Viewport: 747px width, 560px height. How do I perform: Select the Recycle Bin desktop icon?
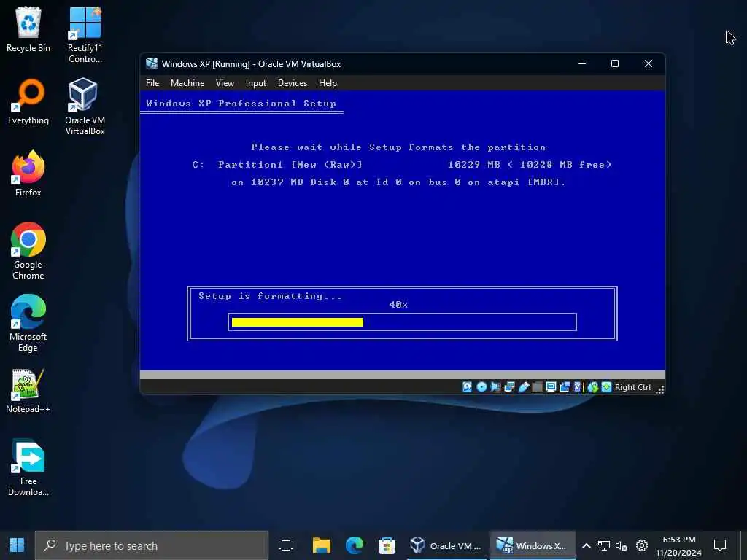(x=28, y=29)
